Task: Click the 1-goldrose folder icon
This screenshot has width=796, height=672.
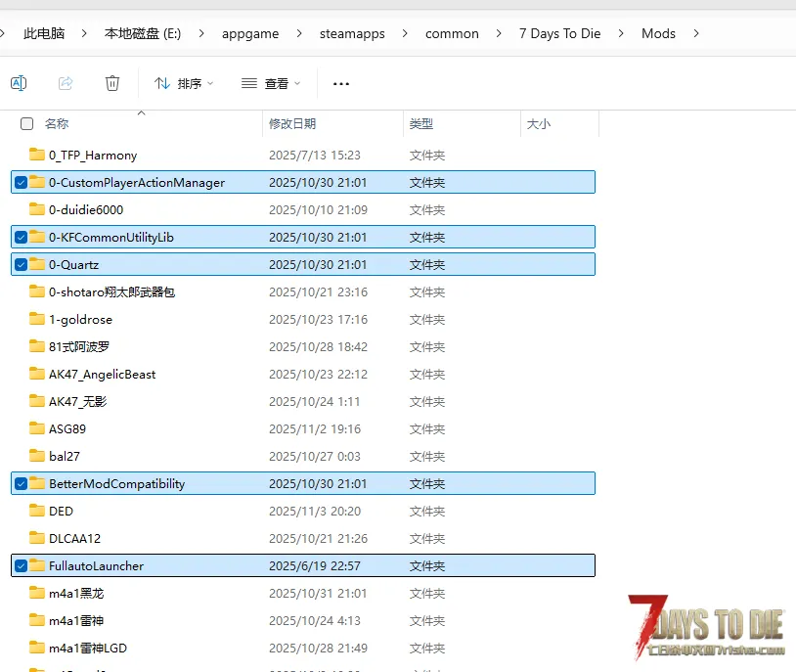Action: click(37, 319)
